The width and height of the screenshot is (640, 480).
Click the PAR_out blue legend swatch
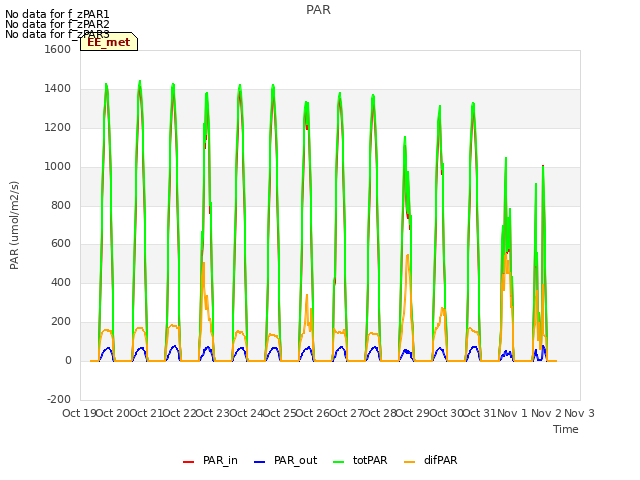pyautogui.click(x=259, y=462)
